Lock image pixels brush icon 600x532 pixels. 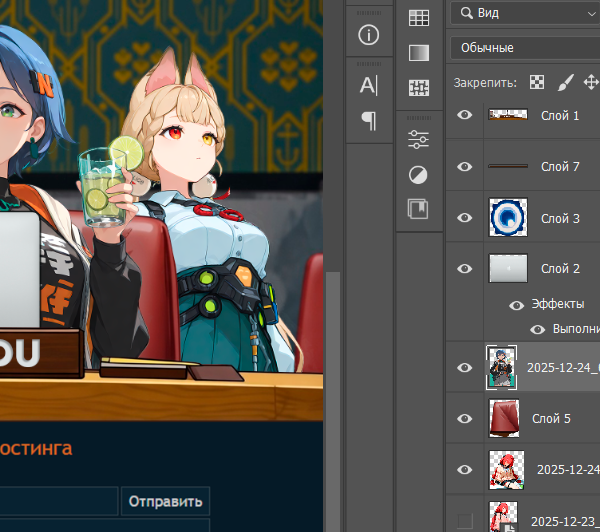pos(564,82)
